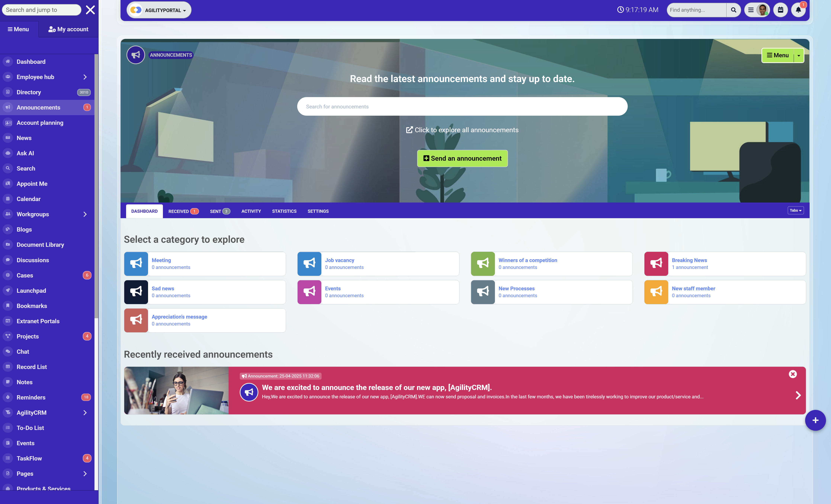Open the calendar icon in top bar
The height and width of the screenshot is (504, 831).
tap(780, 10)
